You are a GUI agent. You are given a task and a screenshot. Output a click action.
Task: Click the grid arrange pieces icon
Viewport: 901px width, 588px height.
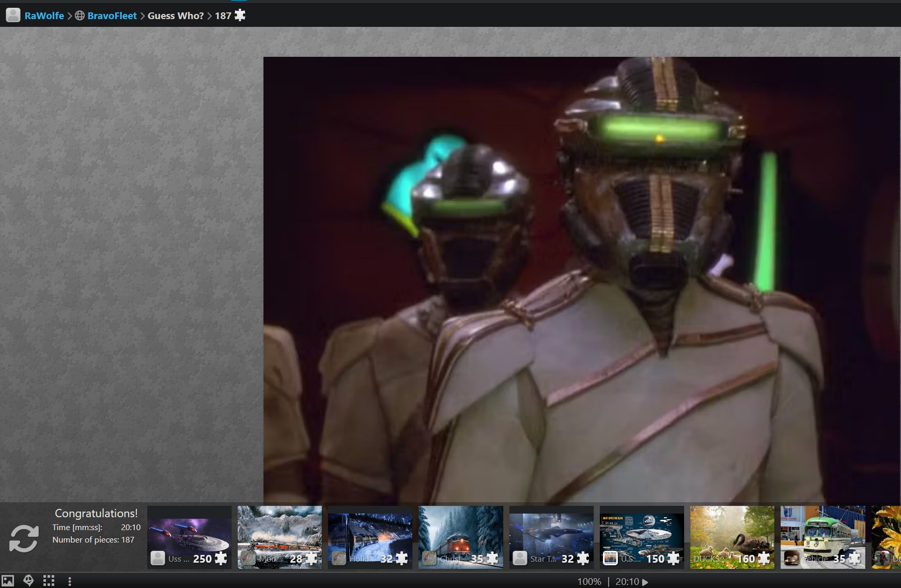pyautogui.click(x=49, y=581)
